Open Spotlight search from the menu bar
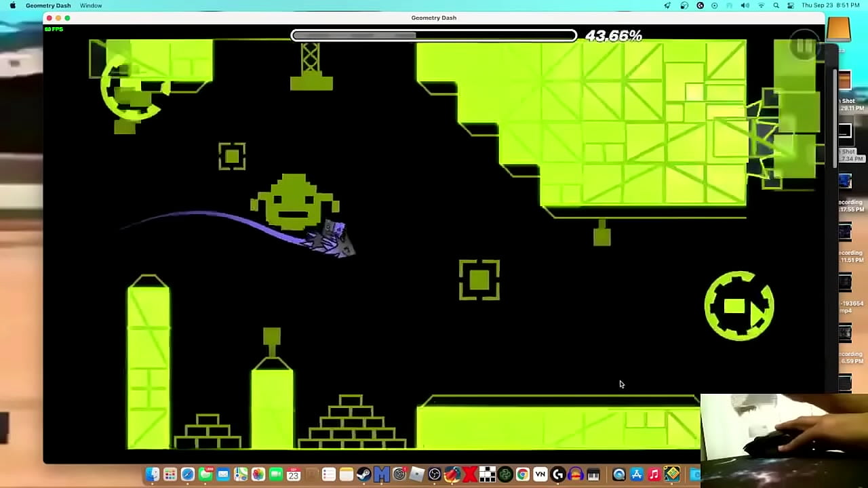The width and height of the screenshot is (868, 488). click(776, 5)
